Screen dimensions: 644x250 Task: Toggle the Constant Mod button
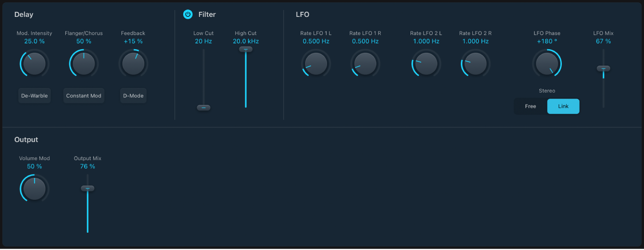[x=84, y=96]
